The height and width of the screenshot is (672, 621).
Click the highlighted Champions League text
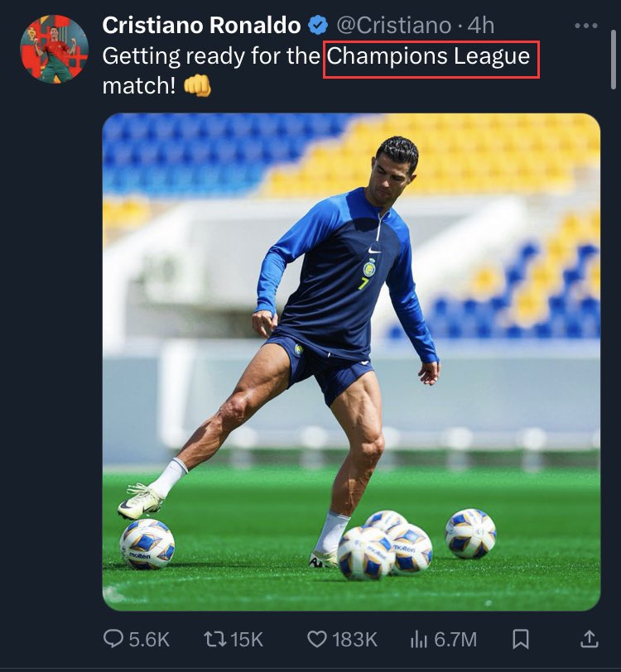click(x=429, y=56)
